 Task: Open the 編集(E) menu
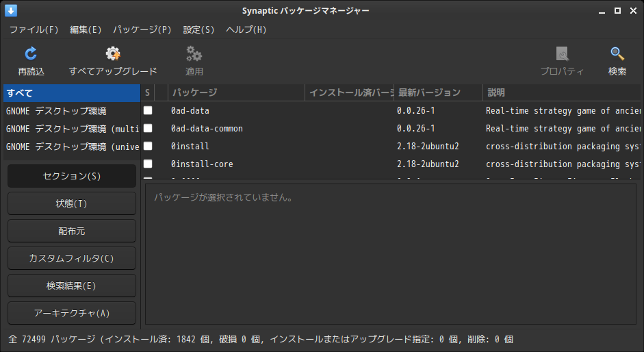pos(86,29)
